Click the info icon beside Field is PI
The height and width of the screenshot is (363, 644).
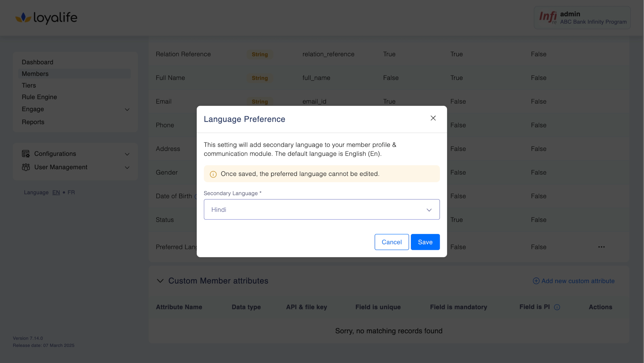pyautogui.click(x=557, y=307)
